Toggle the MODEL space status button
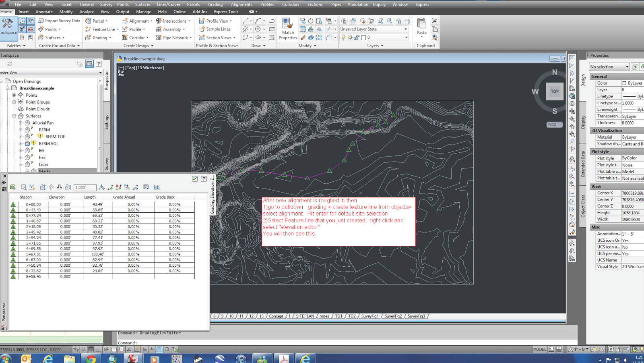The height and width of the screenshot is (363, 644). [x=539, y=349]
